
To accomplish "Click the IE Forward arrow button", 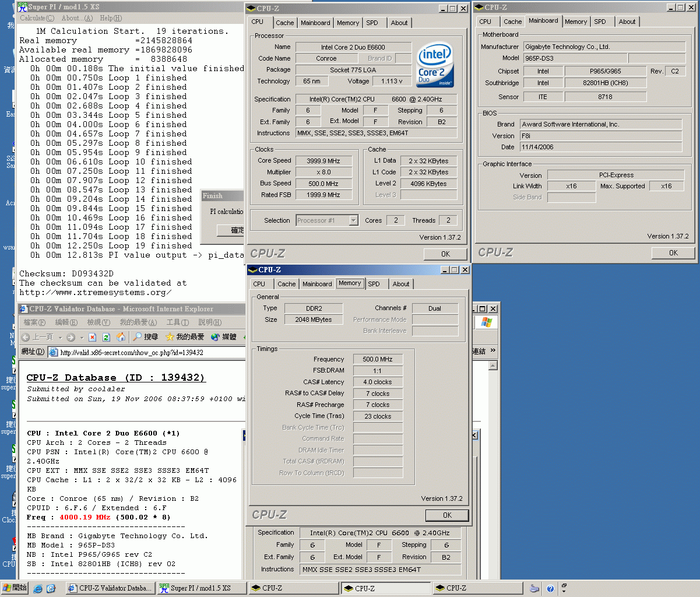I will pyautogui.click(x=71, y=337).
